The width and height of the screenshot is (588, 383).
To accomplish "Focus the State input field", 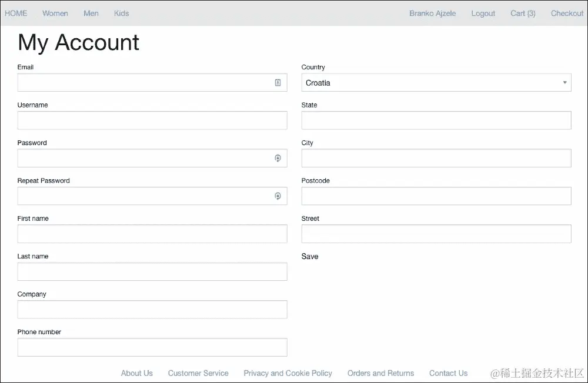I will (436, 120).
